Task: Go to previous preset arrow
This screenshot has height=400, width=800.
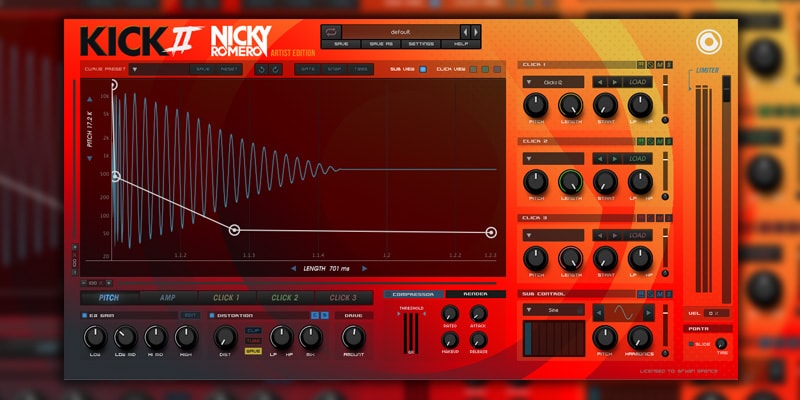Action: pyautogui.click(x=465, y=32)
